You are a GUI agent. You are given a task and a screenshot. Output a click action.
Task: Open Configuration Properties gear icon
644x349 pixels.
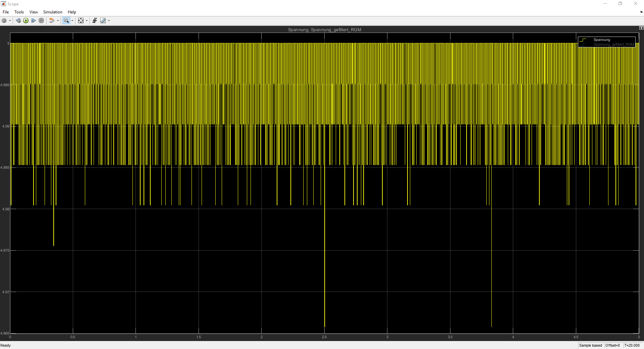[4, 20]
